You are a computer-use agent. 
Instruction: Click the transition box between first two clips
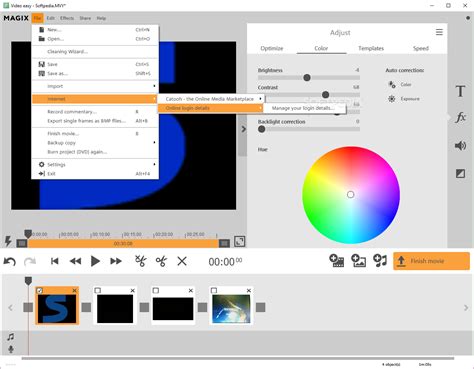86,307
